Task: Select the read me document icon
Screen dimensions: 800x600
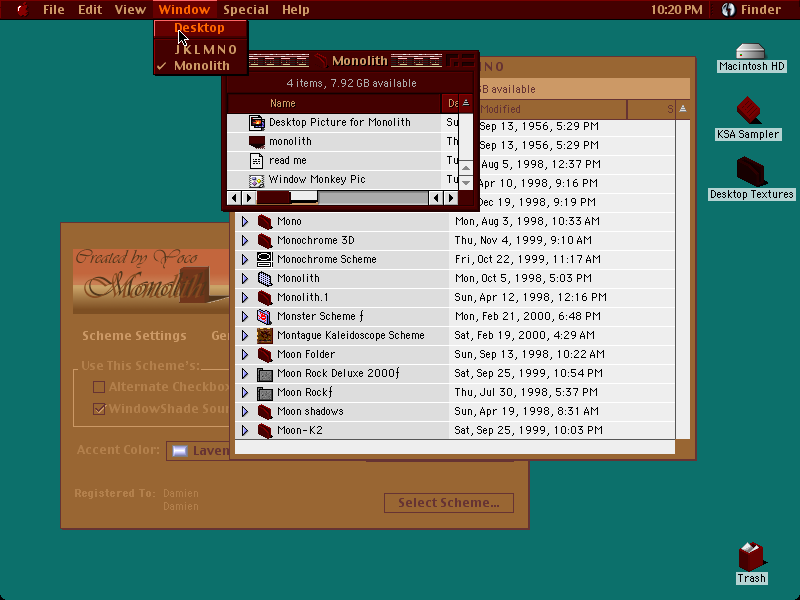Action: pyautogui.click(x=256, y=160)
